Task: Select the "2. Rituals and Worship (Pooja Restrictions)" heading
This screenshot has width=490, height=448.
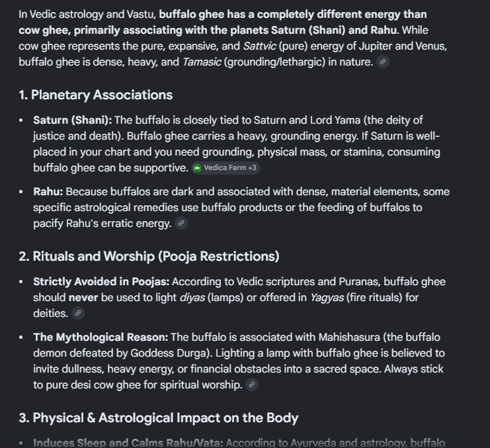Action: 149,256
